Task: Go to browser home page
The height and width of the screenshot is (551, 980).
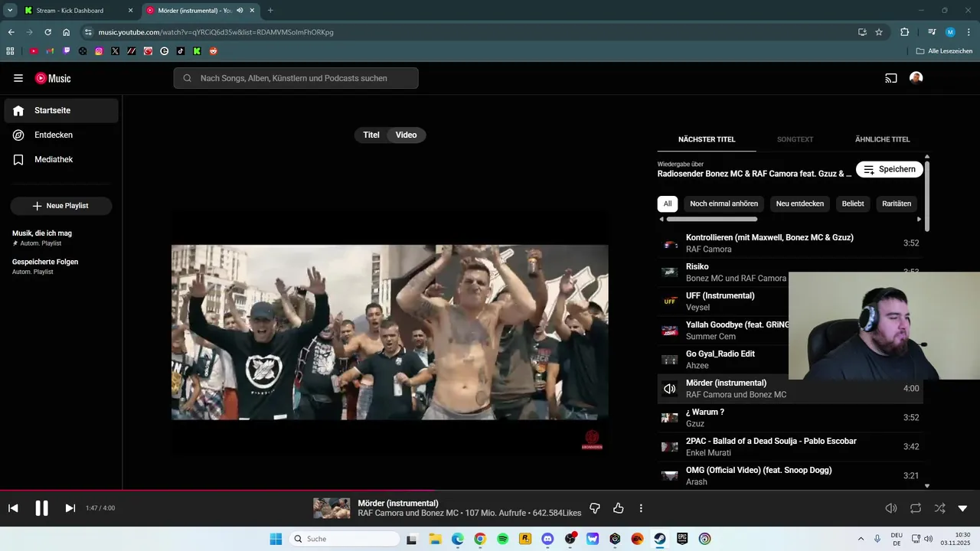Action: [x=67, y=32]
